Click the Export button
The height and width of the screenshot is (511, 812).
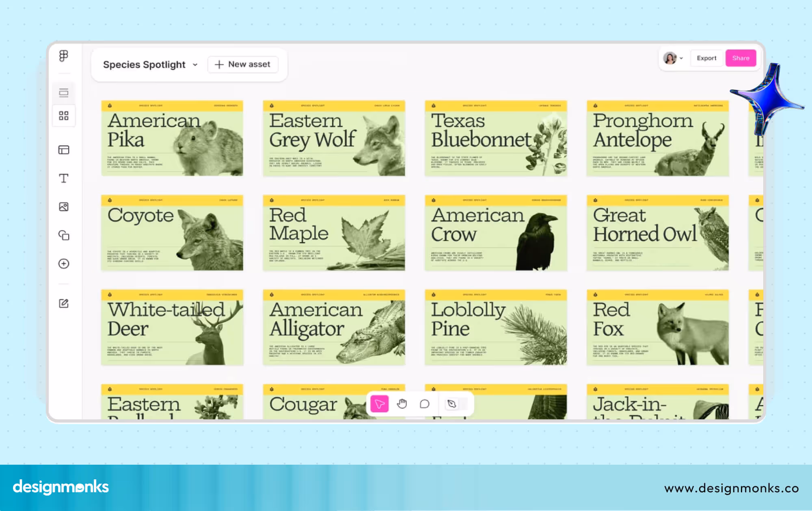tap(706, 58)
